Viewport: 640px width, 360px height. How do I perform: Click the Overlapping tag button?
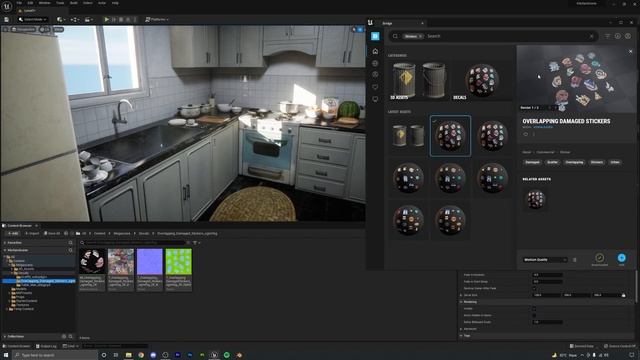574,162
